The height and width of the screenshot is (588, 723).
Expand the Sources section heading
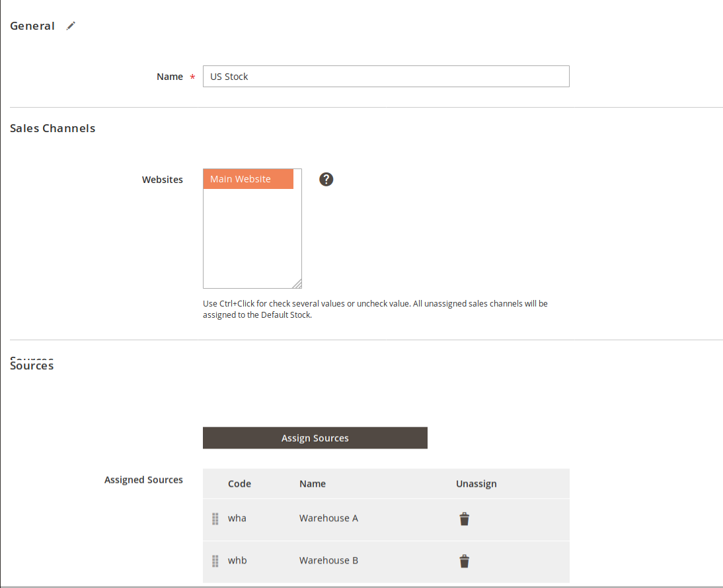tap(32, 365)
